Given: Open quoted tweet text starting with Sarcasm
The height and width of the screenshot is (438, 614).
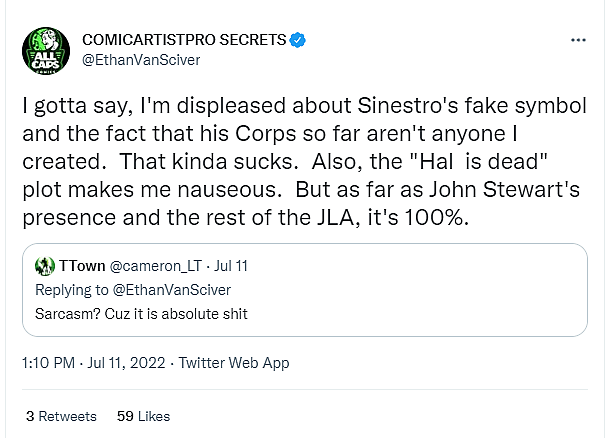Looking at the screenshot, I should [133, 313].
